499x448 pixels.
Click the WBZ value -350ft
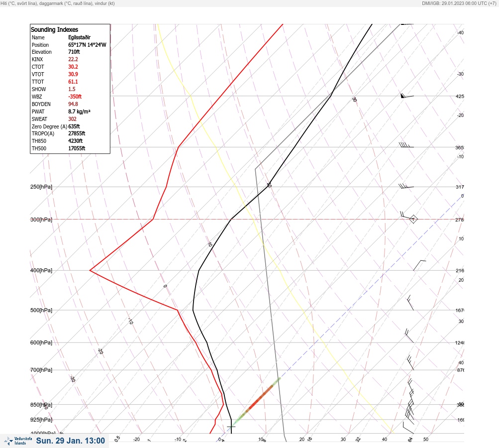75,97
